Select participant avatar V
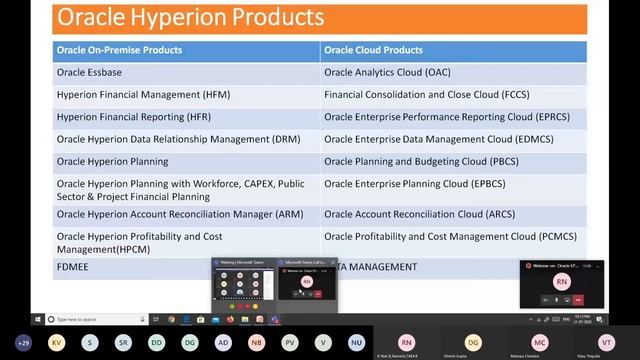Screen dimensions: 640x360 tap(323, 343)
